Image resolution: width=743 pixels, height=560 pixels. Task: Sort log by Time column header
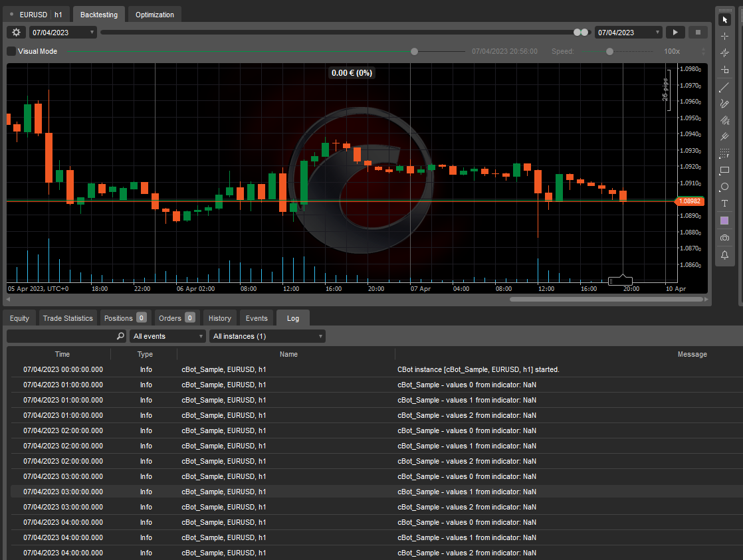tap(62, 354)
